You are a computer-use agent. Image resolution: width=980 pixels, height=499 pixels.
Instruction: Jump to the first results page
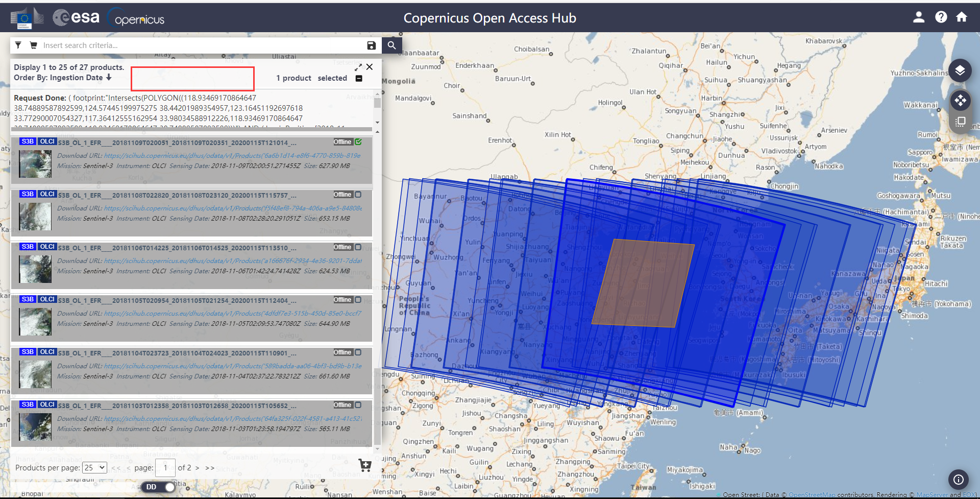(x=116, y=468)
